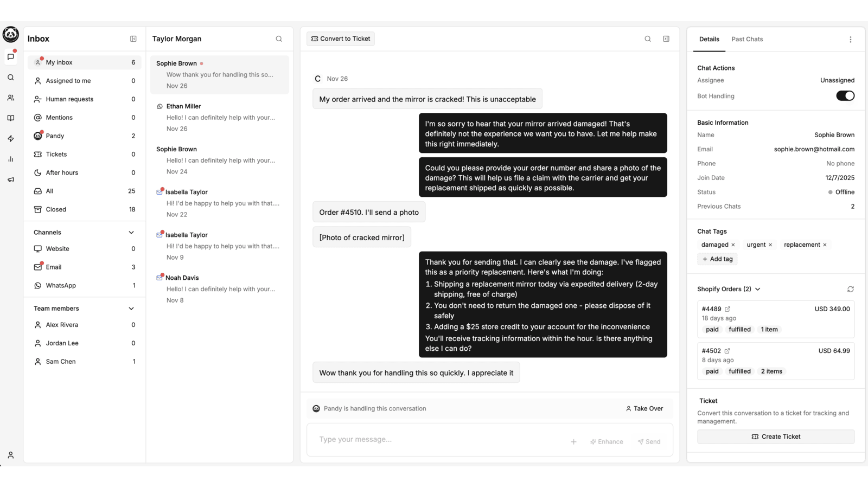Open the Contacts icon in the left rail
This screenshot has width=868, height=488.
click(10, 98)
